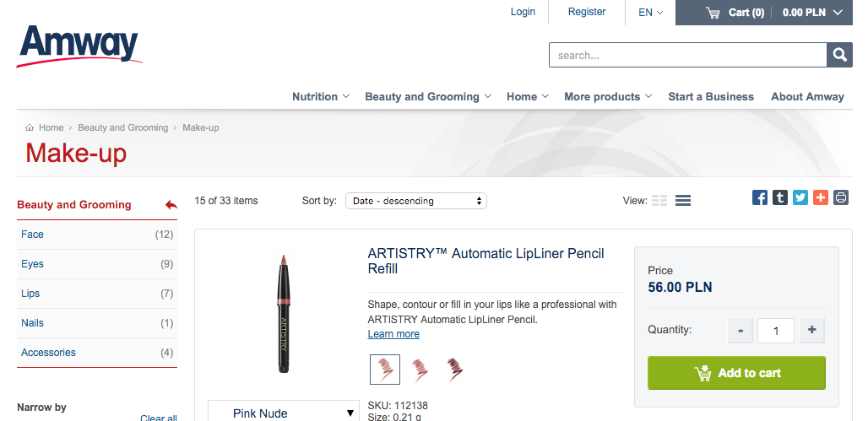The image size is (868, 421).
Task: Select the middle pink lipliner swatch
Action: pyautogui.click(x=420, y=369)
